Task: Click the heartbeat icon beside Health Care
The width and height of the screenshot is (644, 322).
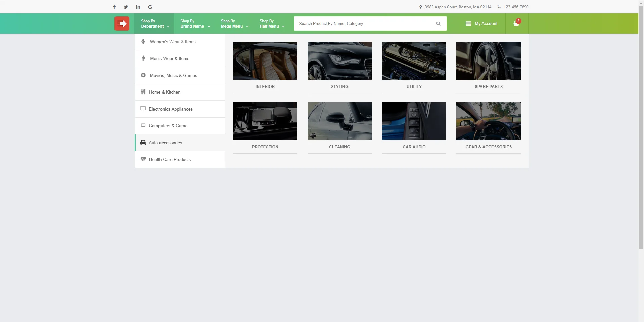Action: [x=143, y=159]
